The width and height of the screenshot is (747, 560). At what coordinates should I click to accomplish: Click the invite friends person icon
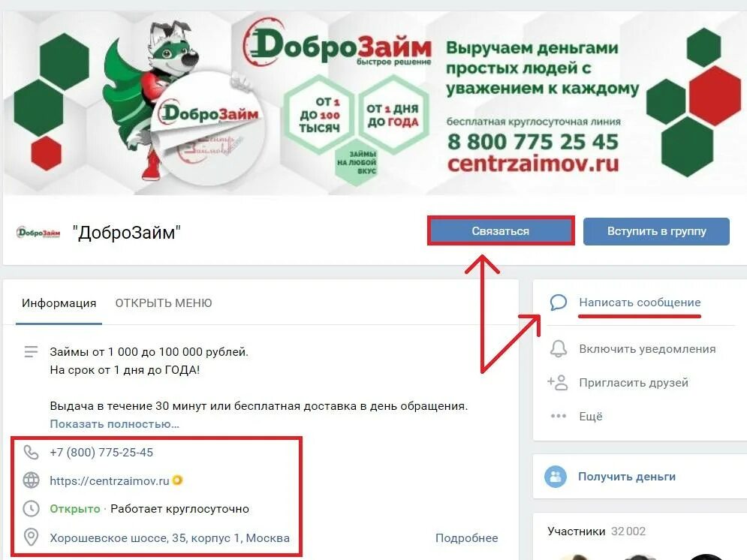pyautogui.click(x=557, y=382)
